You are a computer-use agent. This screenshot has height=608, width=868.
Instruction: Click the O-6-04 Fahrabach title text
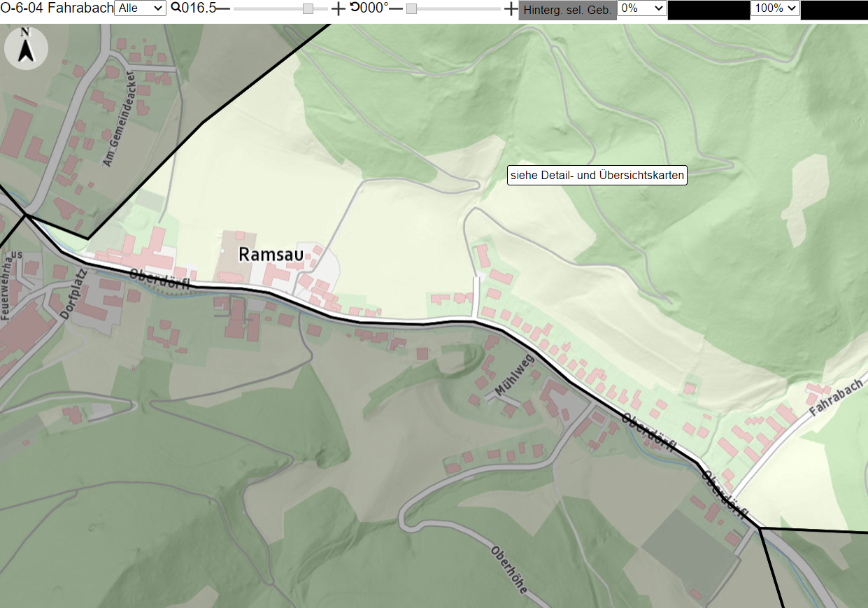coord(57,8)
